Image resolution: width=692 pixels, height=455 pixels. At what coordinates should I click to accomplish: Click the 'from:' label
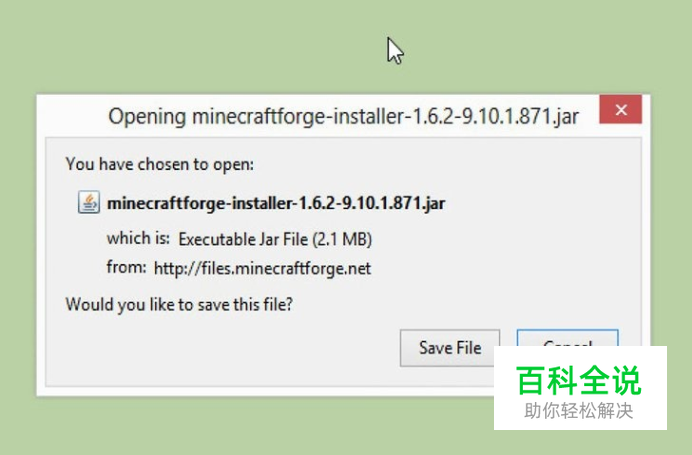pyautogui.click(x=126, y=267)
